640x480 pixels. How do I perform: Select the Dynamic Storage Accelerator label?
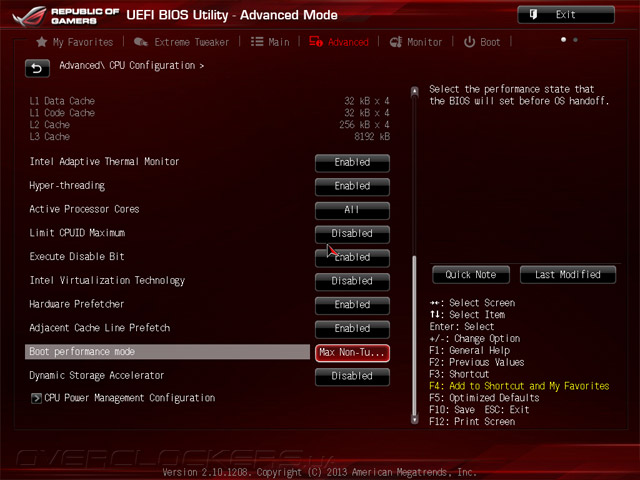tap(97, 376)
